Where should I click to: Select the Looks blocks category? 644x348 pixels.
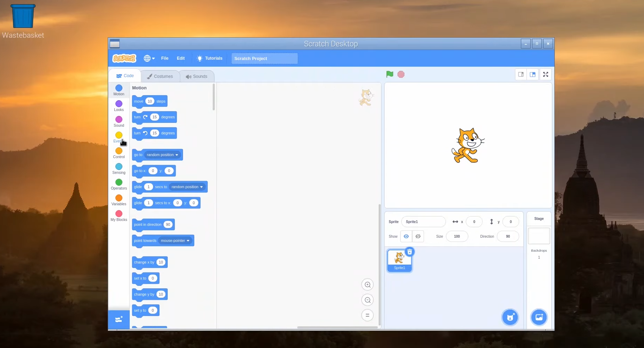pyautogui.click(x=119, y=105)
